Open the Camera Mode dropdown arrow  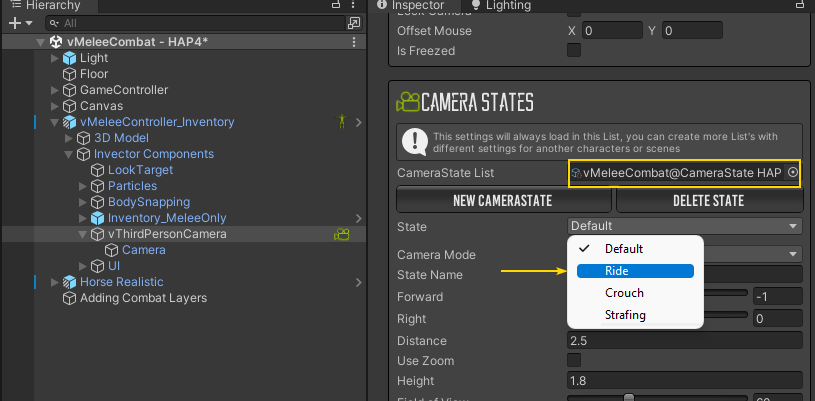coord(793,254)
